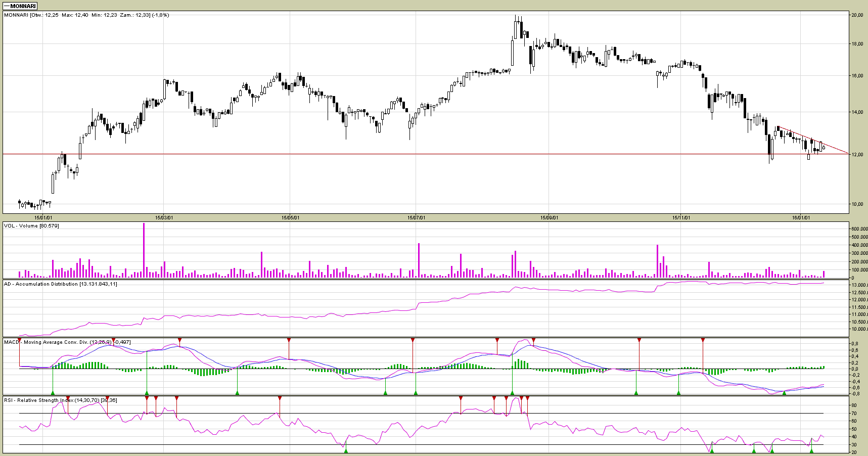This screenshot has height=456, width=868.
Task: Click the 16/01/01 date label on time axis
Action: click(801, 218)
